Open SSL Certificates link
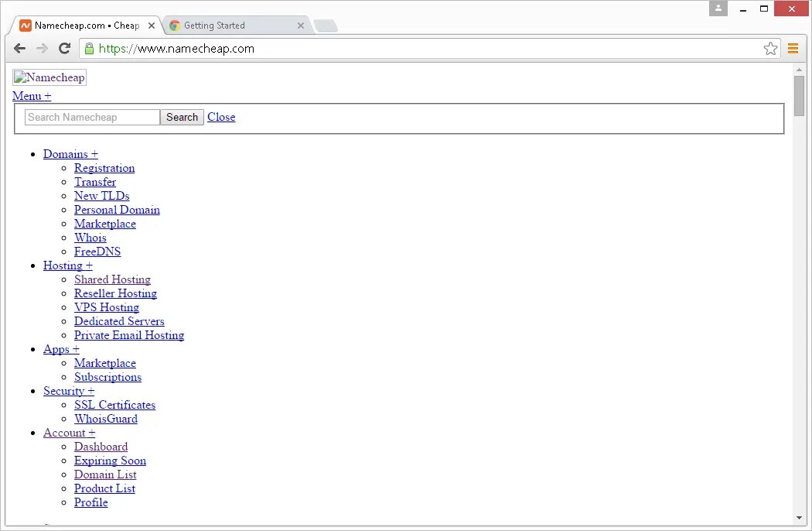The image size is (812, 531). pyautogui.click(x=114, y=405)
